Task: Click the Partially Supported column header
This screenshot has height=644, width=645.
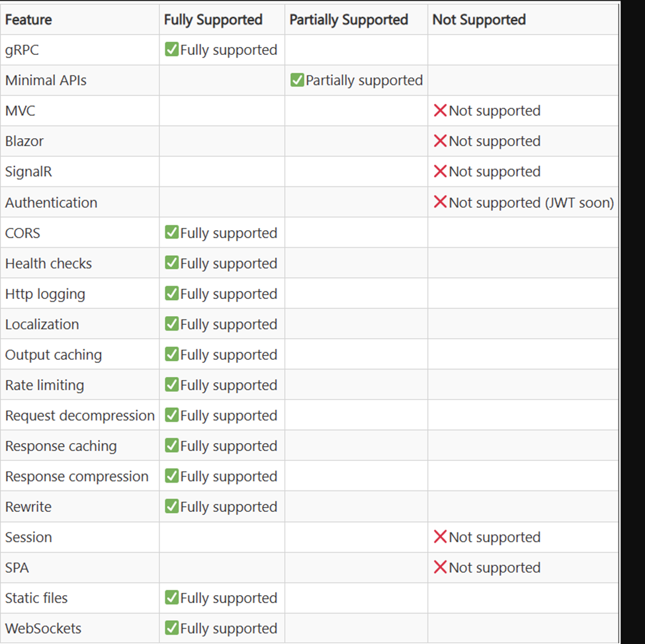Action: 349,20
